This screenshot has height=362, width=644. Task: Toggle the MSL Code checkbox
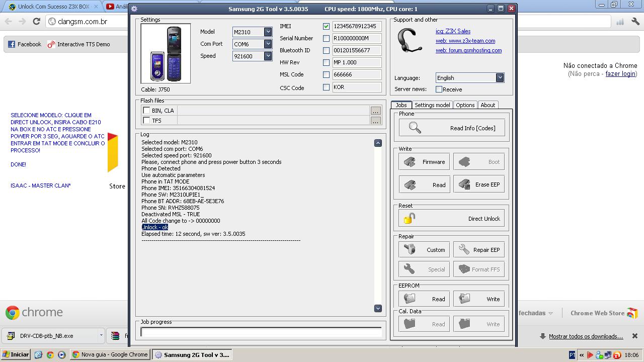click(x=326, y=74)
